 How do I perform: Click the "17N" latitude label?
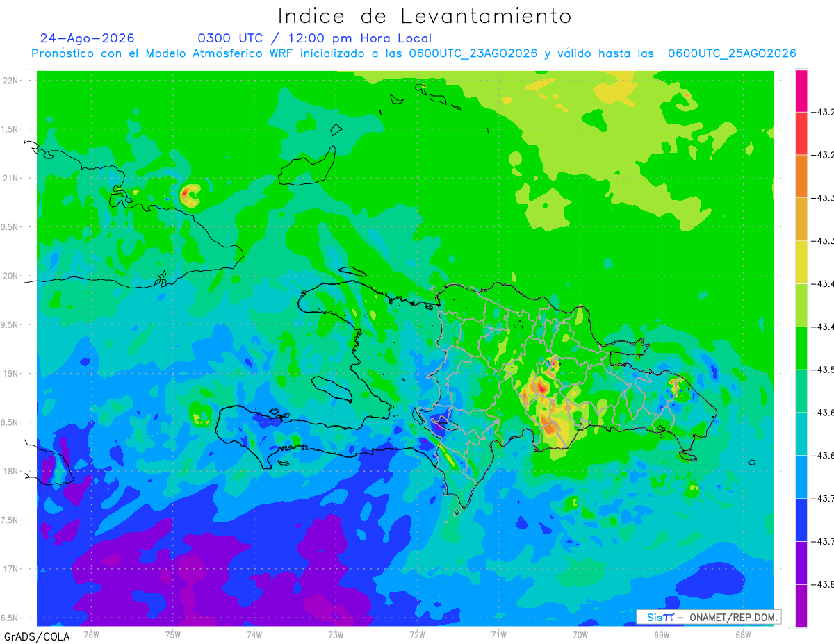coord(12,570)
